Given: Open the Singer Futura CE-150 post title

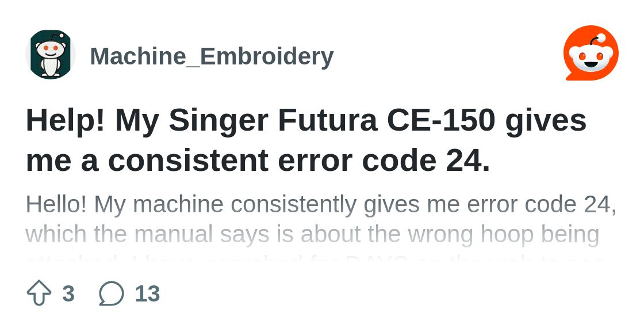Looking at the screenshot, I should click(x=306, y=140).
